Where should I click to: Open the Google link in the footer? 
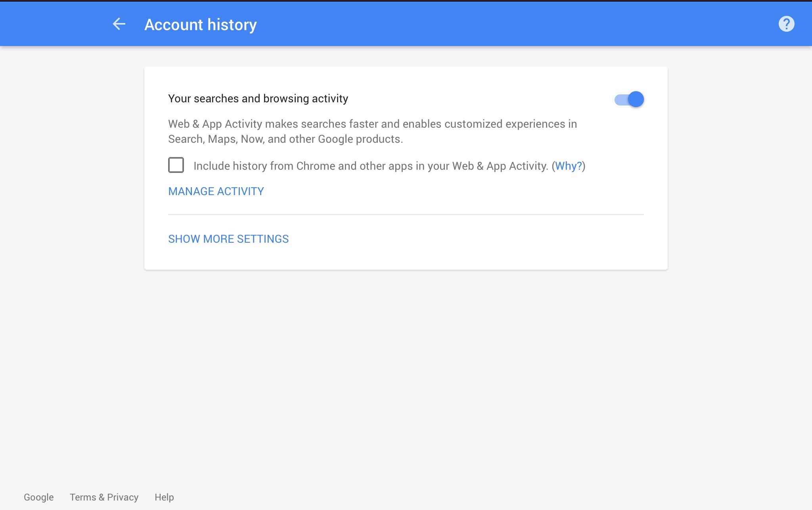pos(38,497)
